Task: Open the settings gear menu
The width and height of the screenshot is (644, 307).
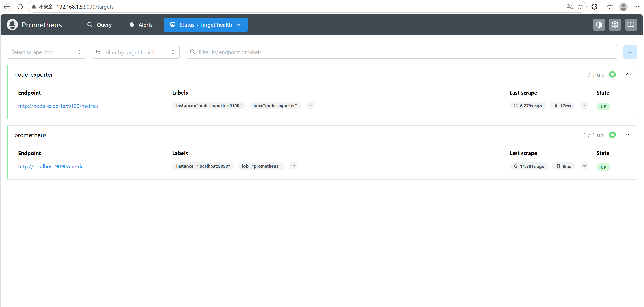Action: 615,25
